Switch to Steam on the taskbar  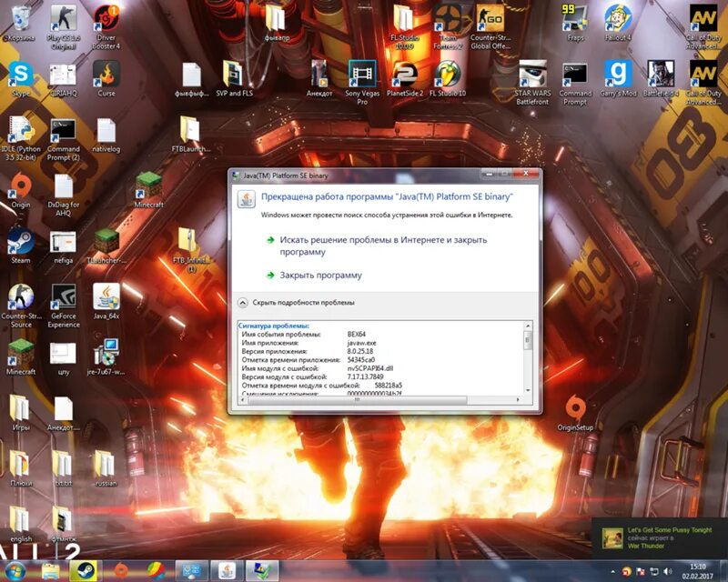click(84, 571)
